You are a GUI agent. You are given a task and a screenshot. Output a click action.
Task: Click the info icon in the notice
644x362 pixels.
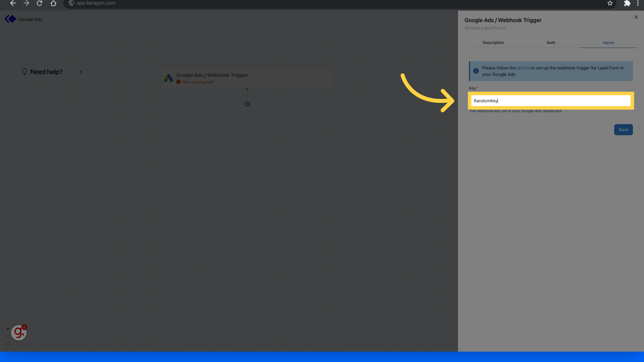(476, 71)
